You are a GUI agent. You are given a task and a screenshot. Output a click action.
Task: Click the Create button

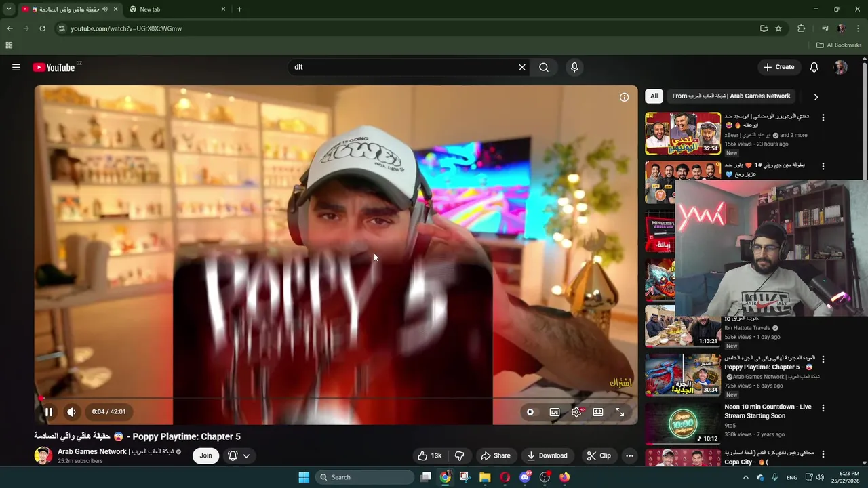point(778,67)
